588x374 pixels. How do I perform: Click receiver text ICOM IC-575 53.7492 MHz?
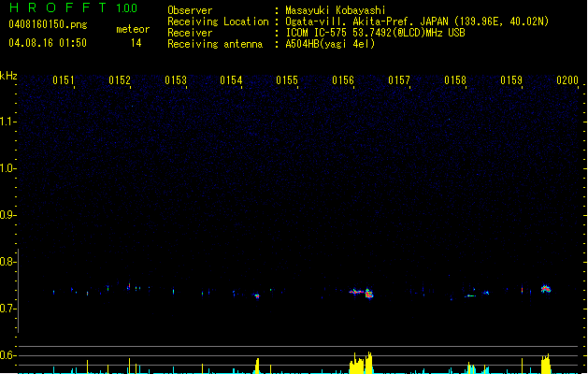(375, 33)
